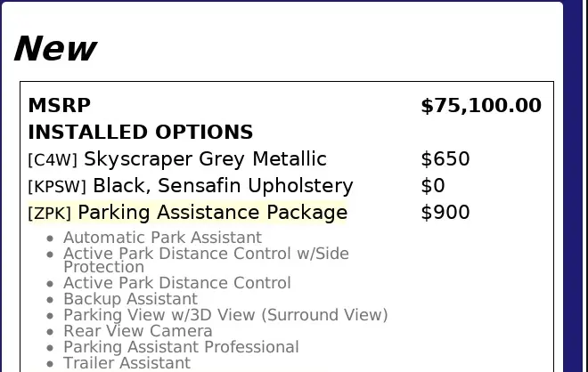Screen dimensions: 588x372
Task: Open the highlighted Parking Assistance Package
Action: point(212,213)
